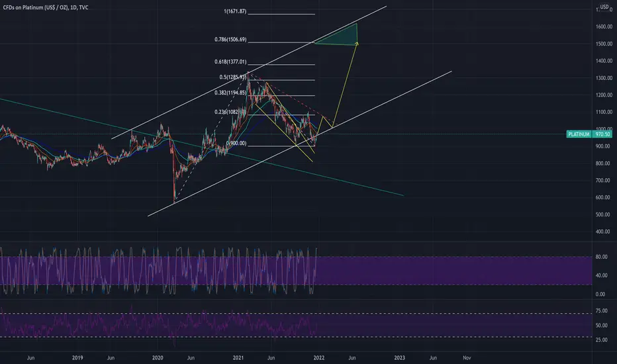Click 500.00 on the price axis
The image size is (617, 364).
(604, 214)
